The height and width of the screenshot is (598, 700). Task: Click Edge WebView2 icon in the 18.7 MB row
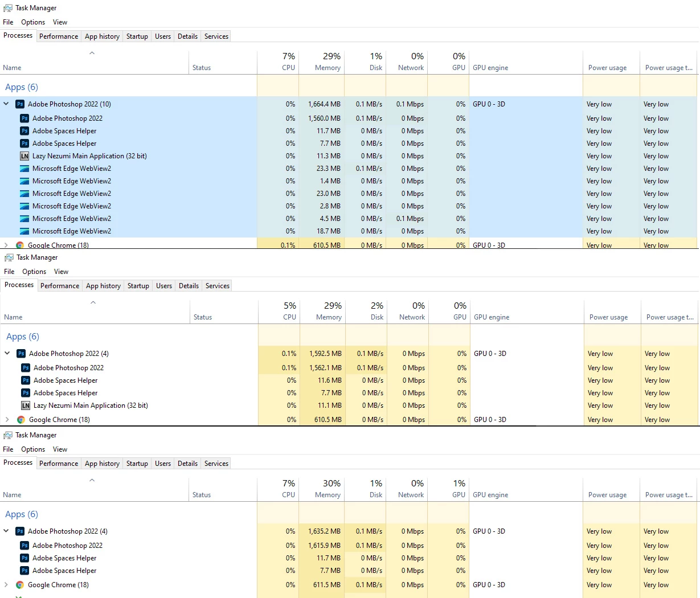click(24, 231)
